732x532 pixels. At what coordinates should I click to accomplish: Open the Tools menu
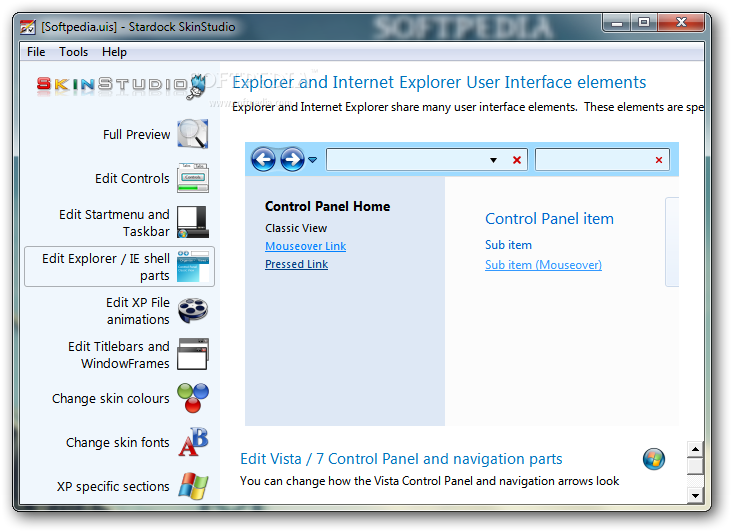pos(73,52)
